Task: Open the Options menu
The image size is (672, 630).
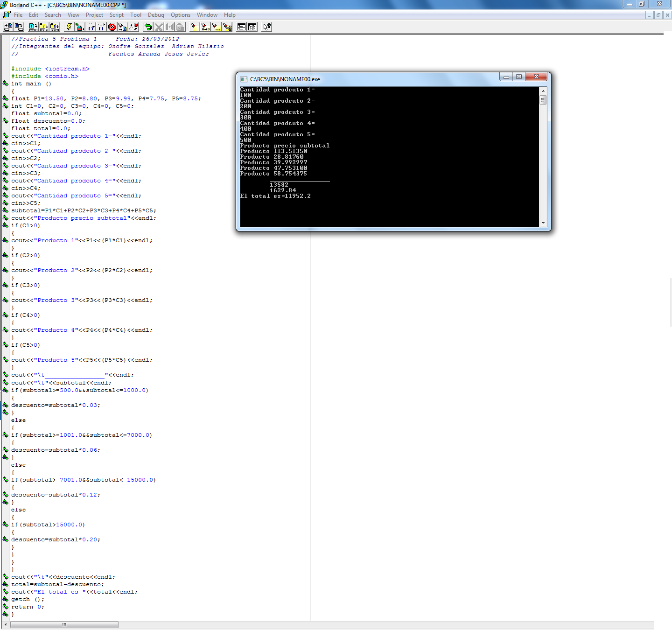Action: click(181, 14)
